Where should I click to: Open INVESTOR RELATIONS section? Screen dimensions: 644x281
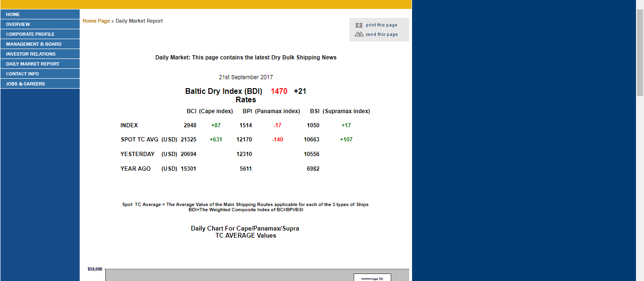tap(40, 54)
